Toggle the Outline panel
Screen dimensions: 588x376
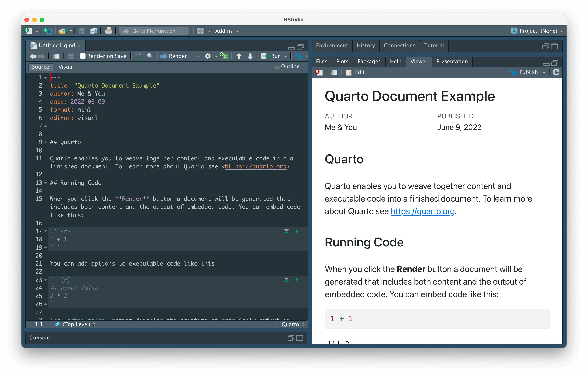(x=287, y=66)
